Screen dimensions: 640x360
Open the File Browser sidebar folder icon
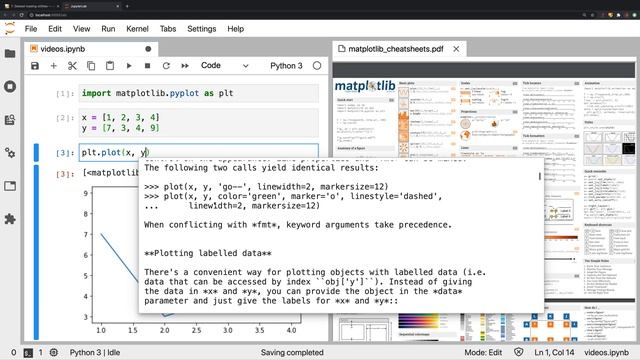(x=10, y=53)
